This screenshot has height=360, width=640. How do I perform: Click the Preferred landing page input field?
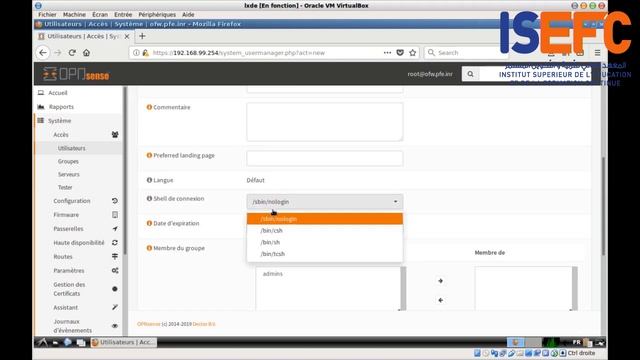click(x=325, y=158)
